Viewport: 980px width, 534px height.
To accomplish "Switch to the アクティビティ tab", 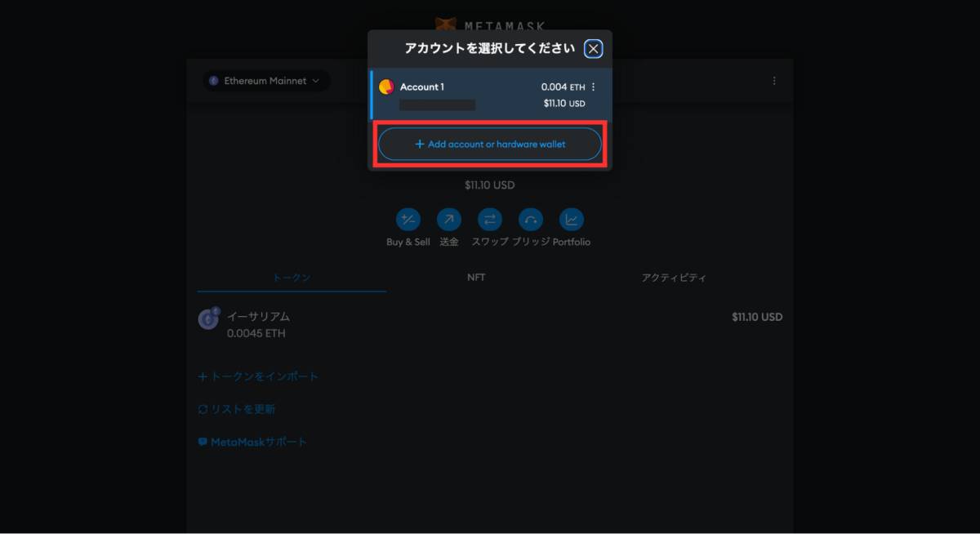I will tap(675, 277).
